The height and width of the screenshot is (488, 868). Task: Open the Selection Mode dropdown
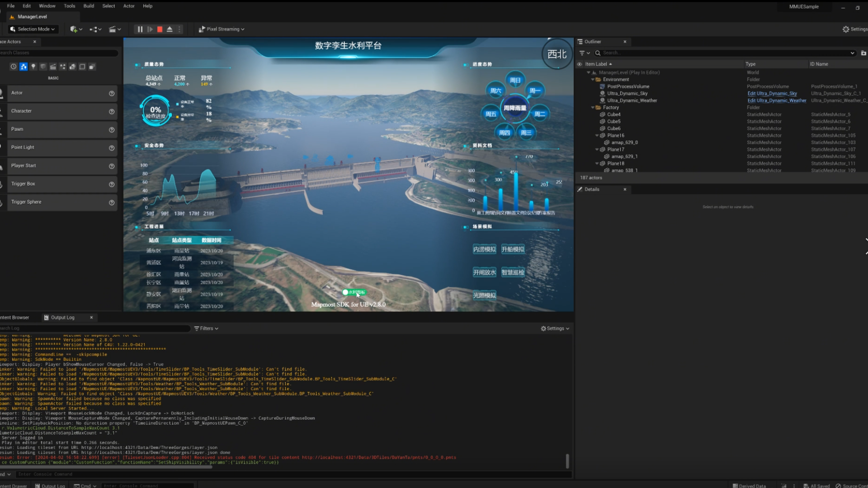click(33, 29)
